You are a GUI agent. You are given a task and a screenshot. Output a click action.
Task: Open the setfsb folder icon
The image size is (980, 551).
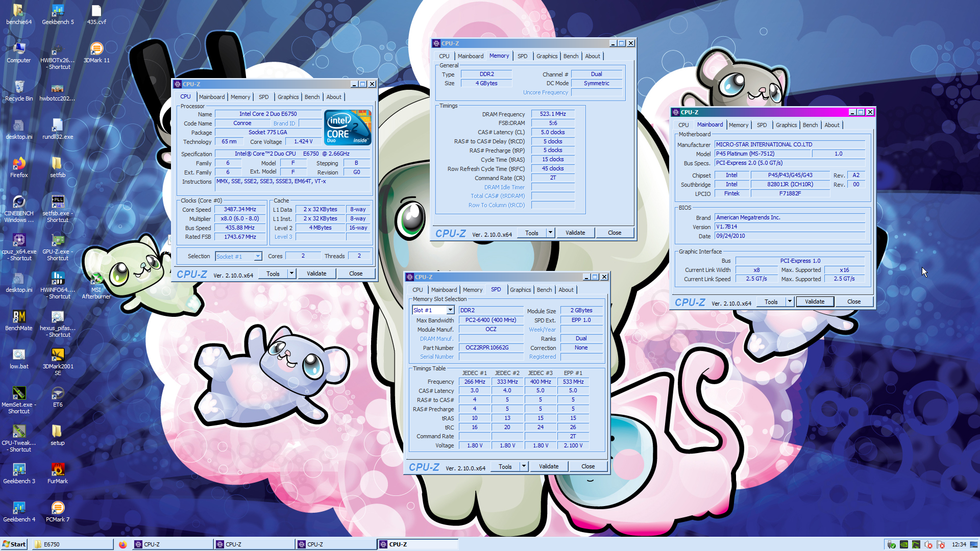(58, 167)
